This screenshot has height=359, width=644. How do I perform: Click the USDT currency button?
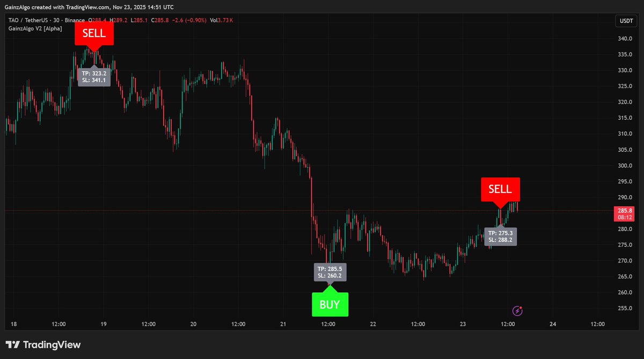(626, 21)
